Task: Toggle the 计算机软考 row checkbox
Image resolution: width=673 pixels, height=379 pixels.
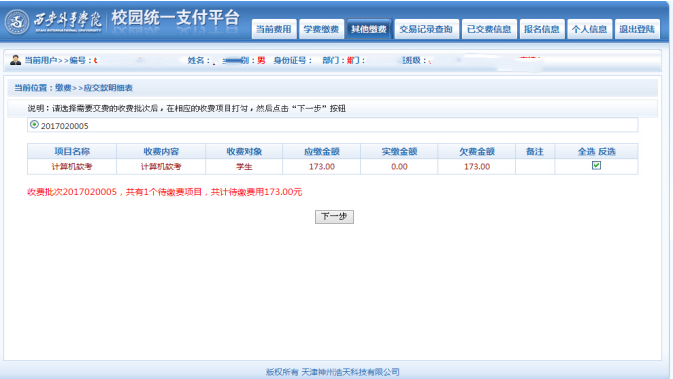Action: (596, 165)
